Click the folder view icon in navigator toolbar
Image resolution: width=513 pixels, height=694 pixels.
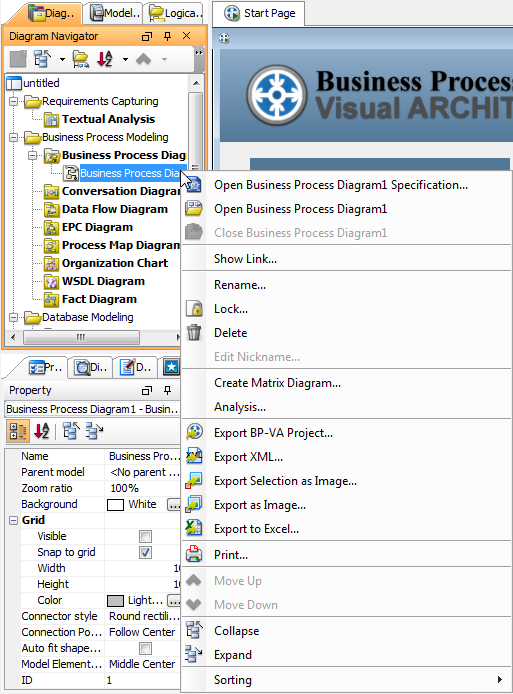[x=81, y=59]
